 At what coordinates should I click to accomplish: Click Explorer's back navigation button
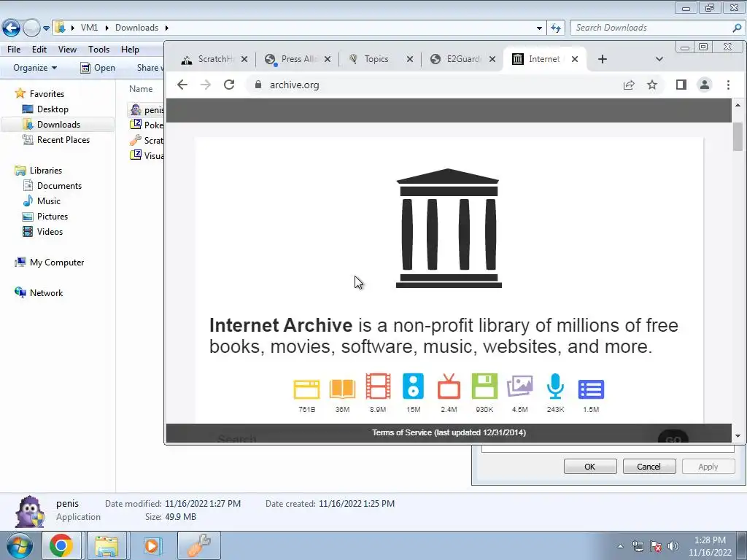pyautogui.click(x=12, y=28)
